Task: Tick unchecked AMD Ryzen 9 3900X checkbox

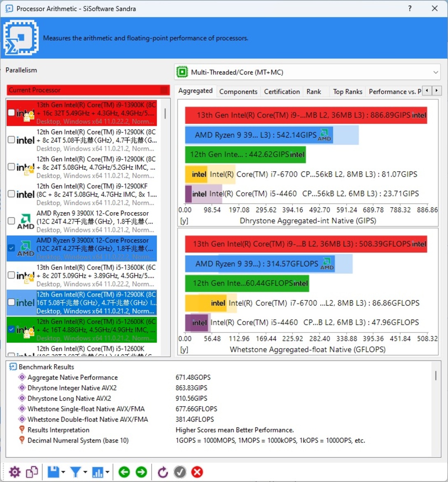Action: tap(12, 221)
